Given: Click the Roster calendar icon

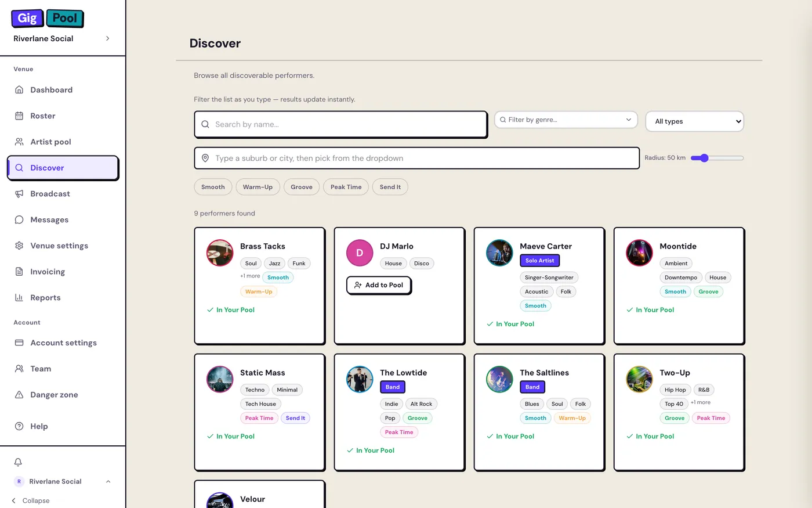Looking at the screenshot, I should tap(19, 116).
